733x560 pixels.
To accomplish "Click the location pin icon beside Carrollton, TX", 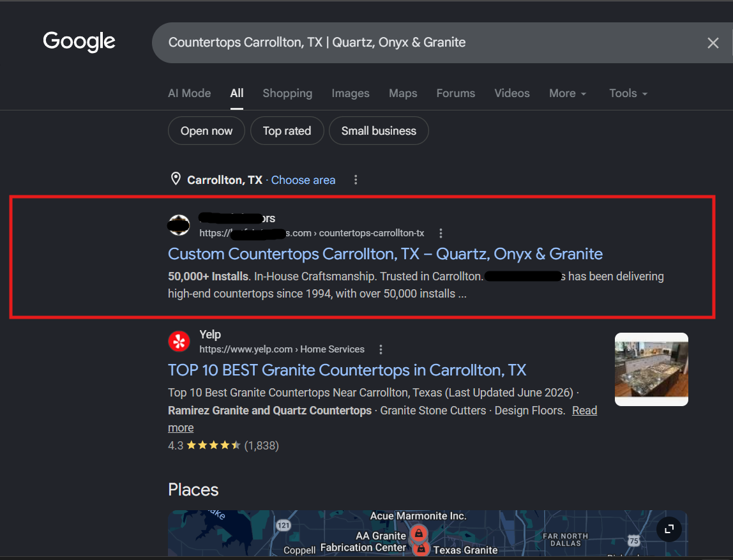I will 176,179.
